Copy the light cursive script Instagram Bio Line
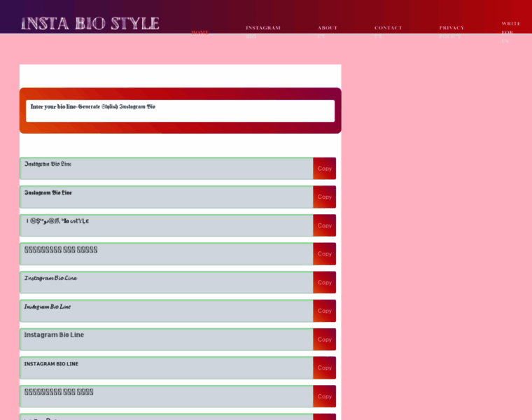This screenshot has width=532, height=420. (x=324, y=282)
